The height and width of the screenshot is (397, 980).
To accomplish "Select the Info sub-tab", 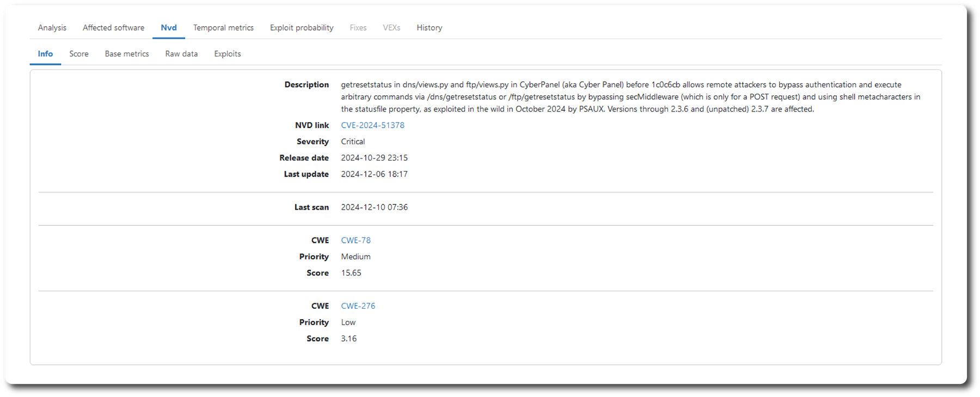I will (45, 54).
